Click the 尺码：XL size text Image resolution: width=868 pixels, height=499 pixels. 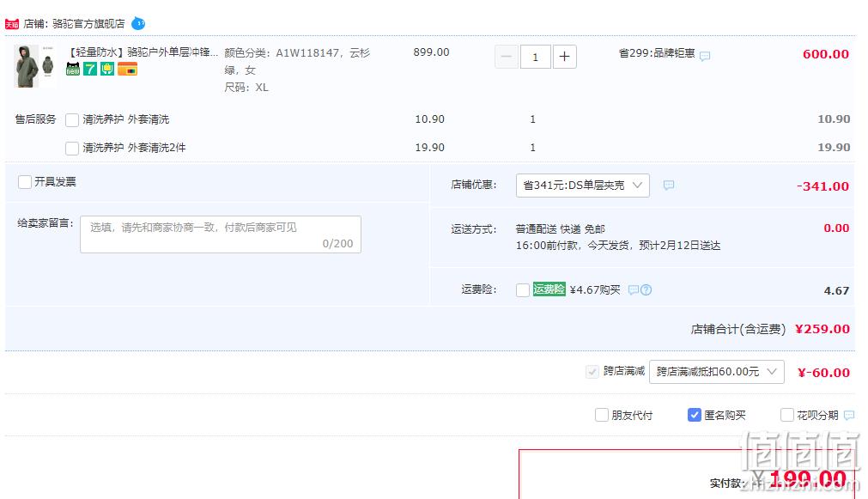(x=246, y=88)
